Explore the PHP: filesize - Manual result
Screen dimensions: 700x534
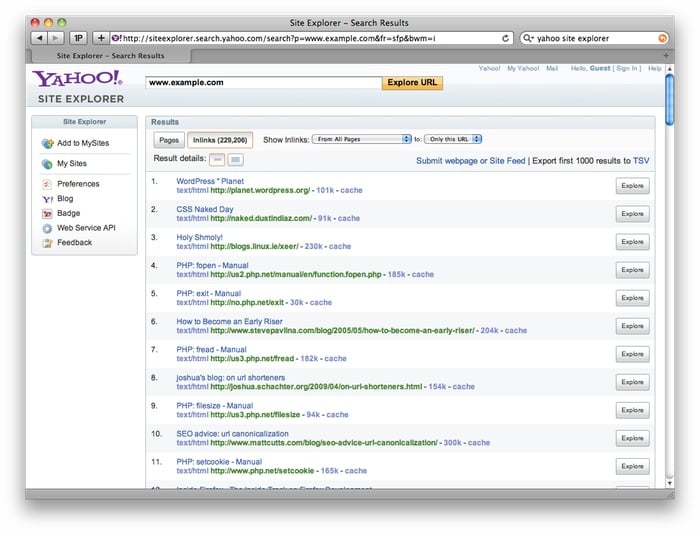[x=633, y=410]
